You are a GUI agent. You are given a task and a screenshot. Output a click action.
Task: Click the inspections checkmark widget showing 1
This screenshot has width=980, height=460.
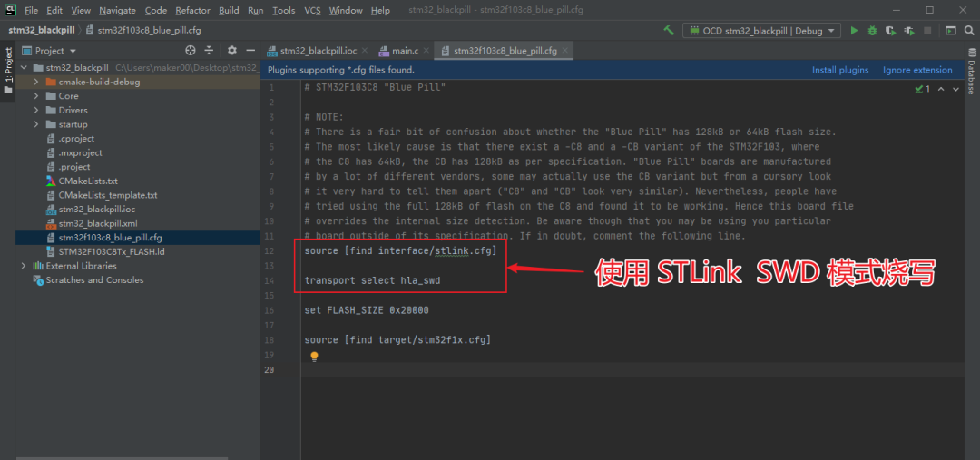[922, 90]
